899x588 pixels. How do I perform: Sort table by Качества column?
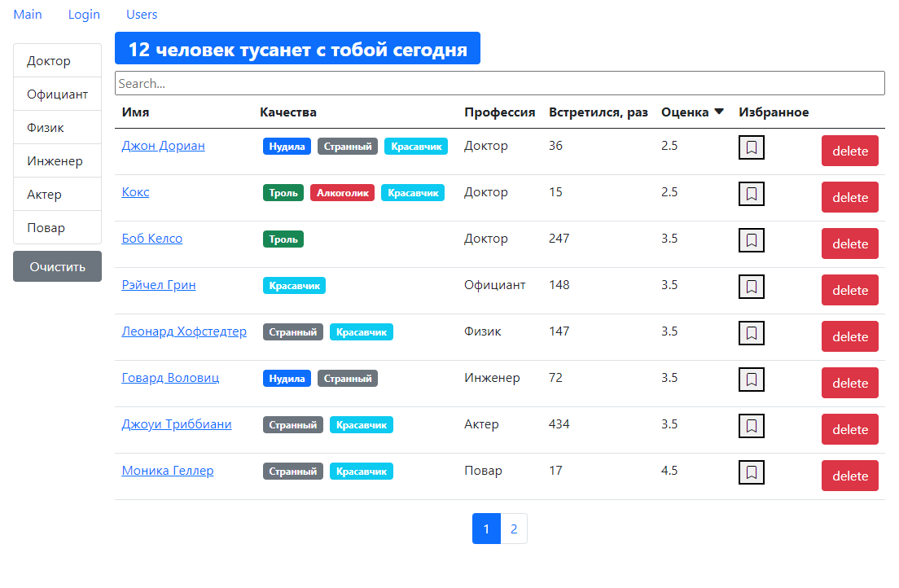tap(287, 112)
